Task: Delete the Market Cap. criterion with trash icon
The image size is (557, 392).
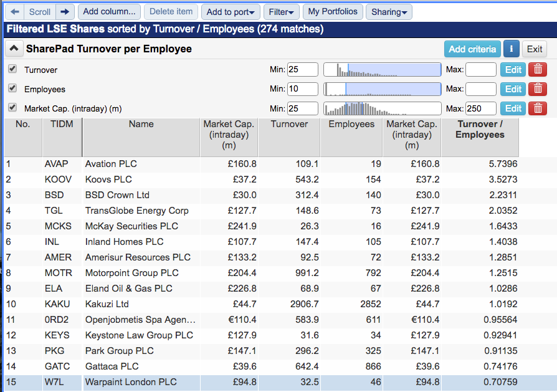Action: pyautogui.click(x=538, y=108)
